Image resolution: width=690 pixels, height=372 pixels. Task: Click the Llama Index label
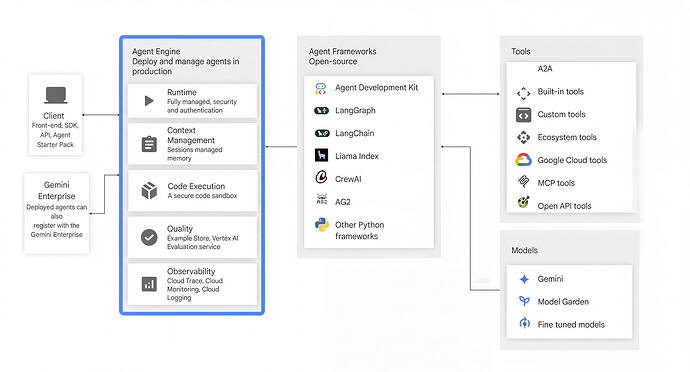pos(357,156)
